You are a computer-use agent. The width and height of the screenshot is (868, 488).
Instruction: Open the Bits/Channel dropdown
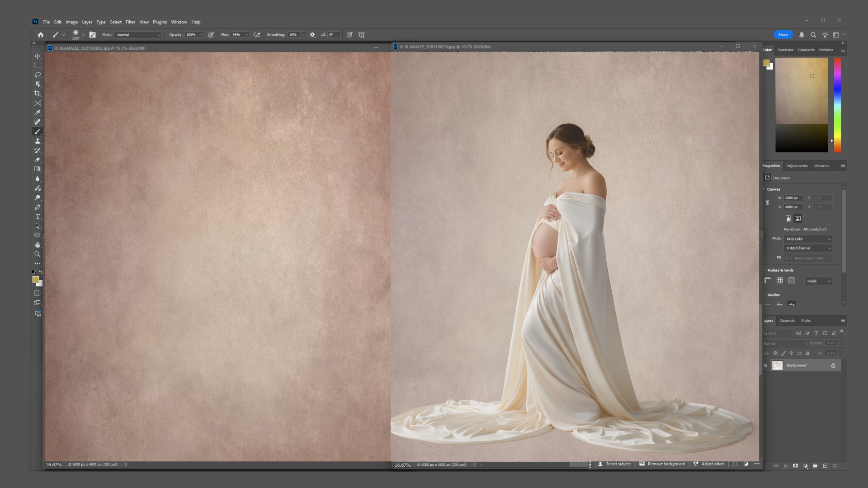click(x=807, y=248)
